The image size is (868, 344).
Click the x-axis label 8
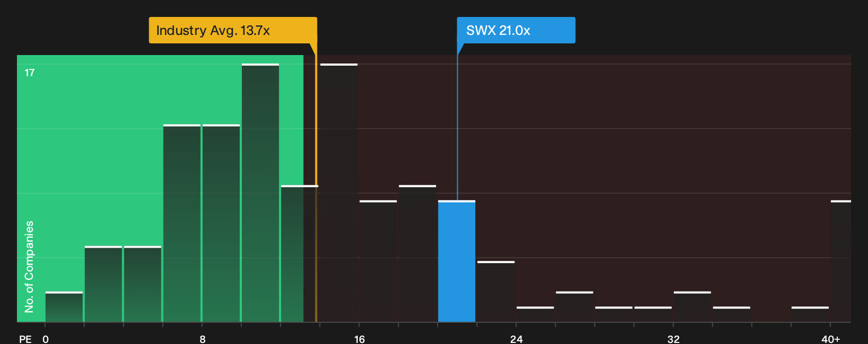tap(203, 339)
